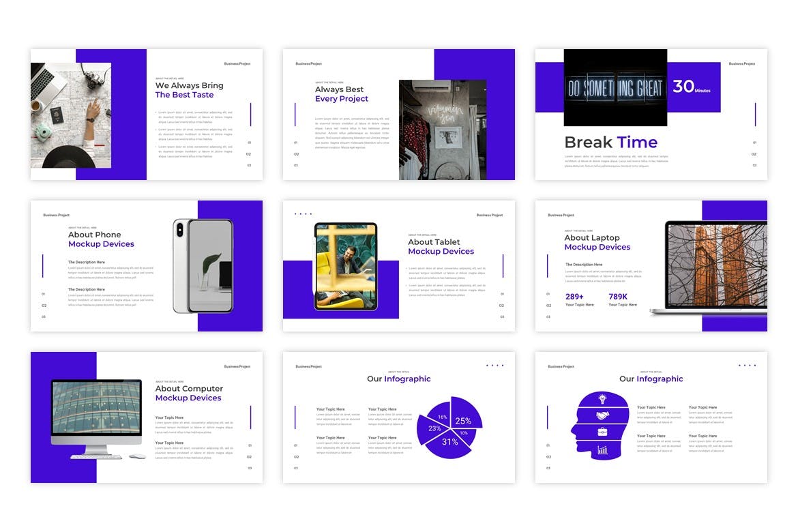Select the bar chart icon in the head infographic
The height and width of the screenshot is (532, 798).
603,449
